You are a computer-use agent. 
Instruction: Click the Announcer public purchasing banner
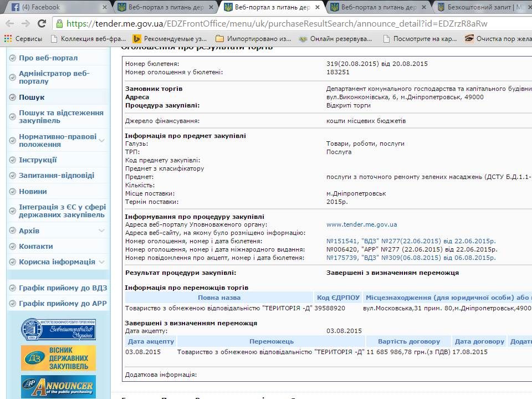point(58,386)
